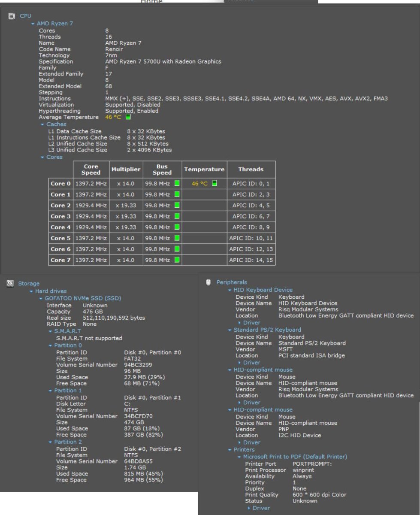Image resolution: width=420 pixels, height=515 pixels.
Task: Collapse the Cores section
Action: click(x=42, y=157)
